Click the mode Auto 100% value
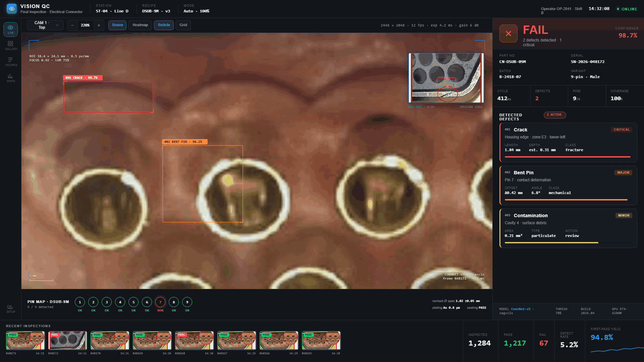Viewport: 644px width, 362px height. tap(196, 11)
